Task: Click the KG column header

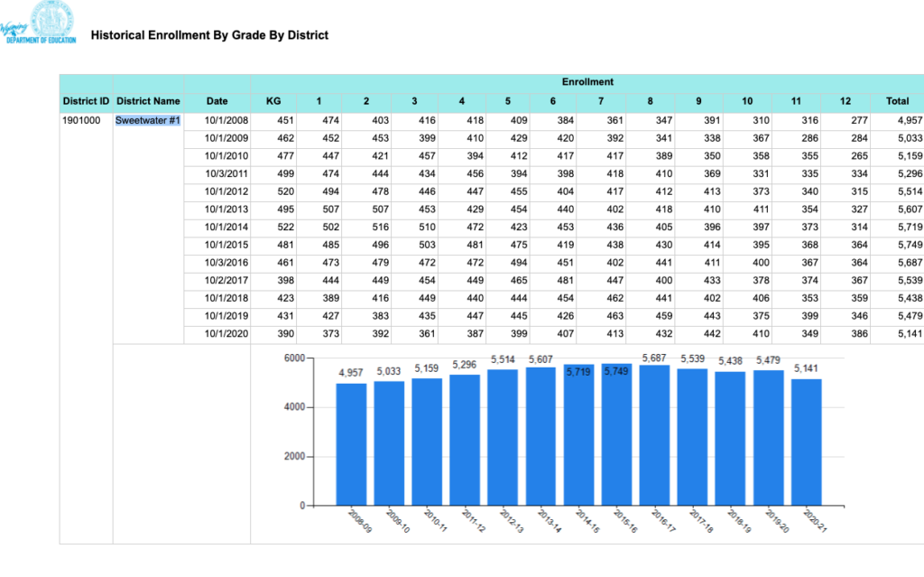Action: (273, 101)
